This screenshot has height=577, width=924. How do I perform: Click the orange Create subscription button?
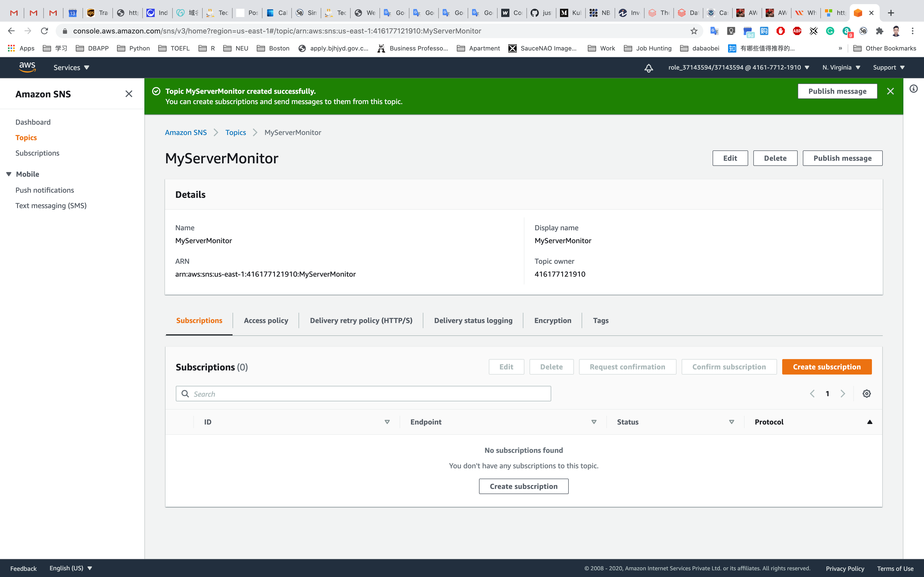[827, 367]
